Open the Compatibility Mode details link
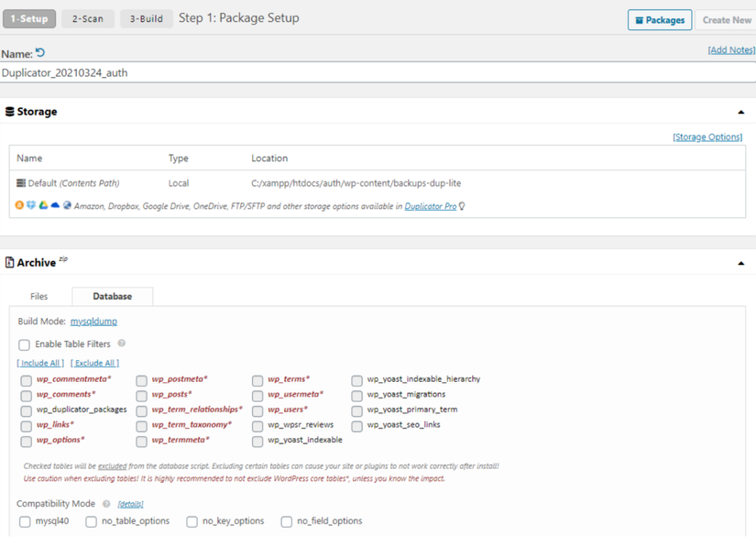 130,504
